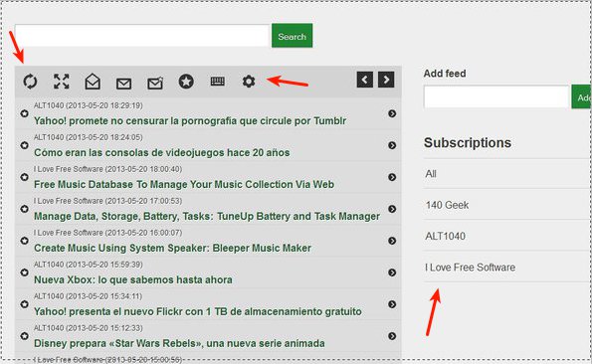Click the green Search button
The image size is (592, 364).
tap(292, 36)
